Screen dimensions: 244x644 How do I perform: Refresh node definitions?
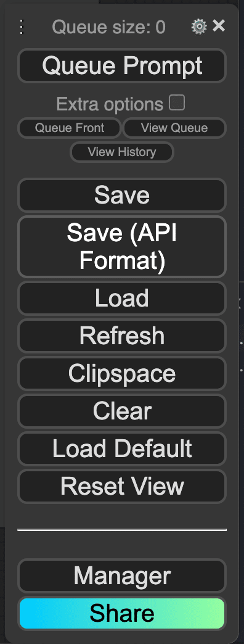[x=122, y=336]
